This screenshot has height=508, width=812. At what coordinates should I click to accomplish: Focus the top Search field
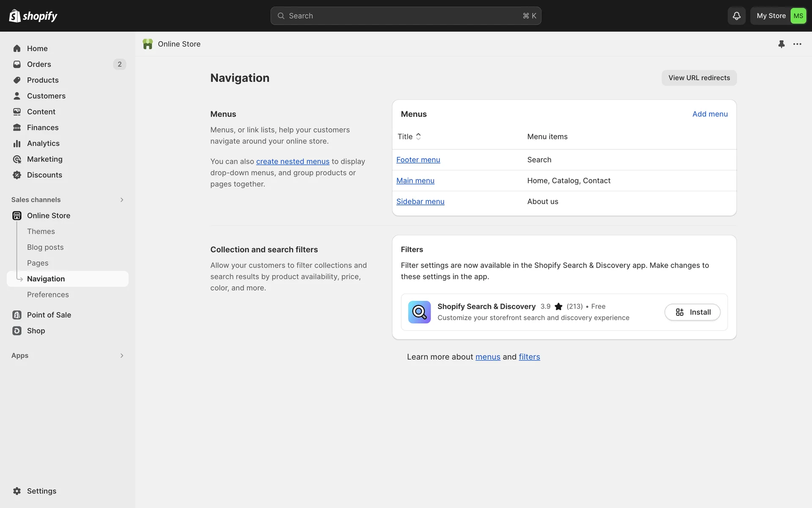tap(405, 16)
